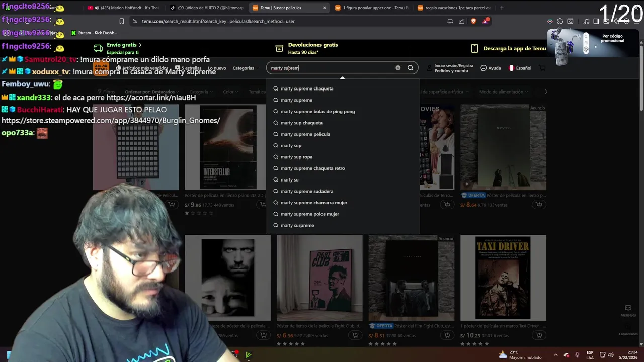Choose suggestion marty surpreme
The width and height of the screenshot is (644, 362).
coord(343,225)
